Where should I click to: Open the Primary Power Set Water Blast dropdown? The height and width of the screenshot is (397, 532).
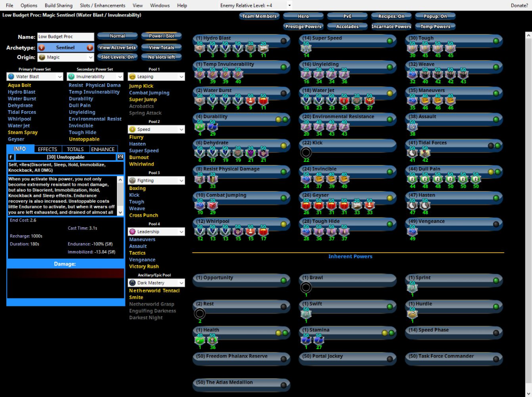(35, 77)
